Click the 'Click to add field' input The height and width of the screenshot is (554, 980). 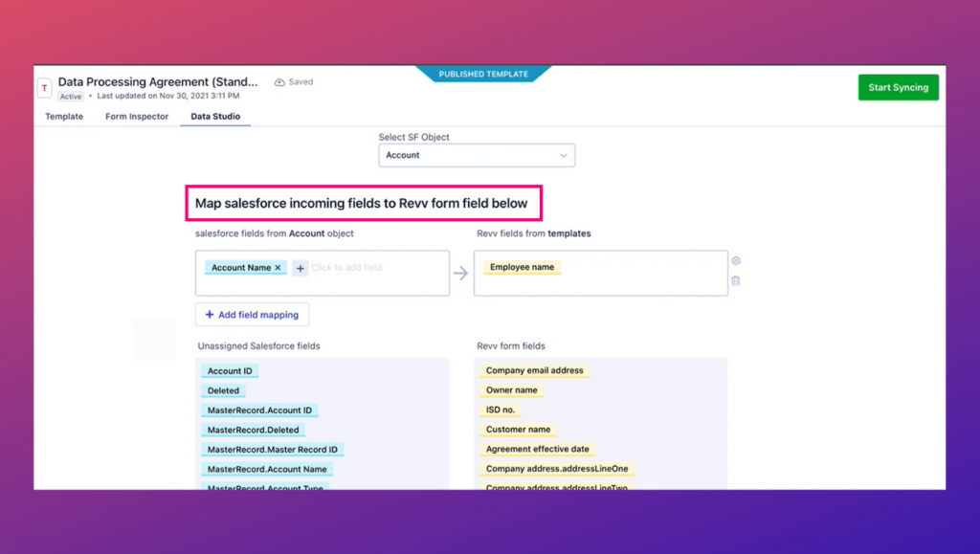coord(346,267)
